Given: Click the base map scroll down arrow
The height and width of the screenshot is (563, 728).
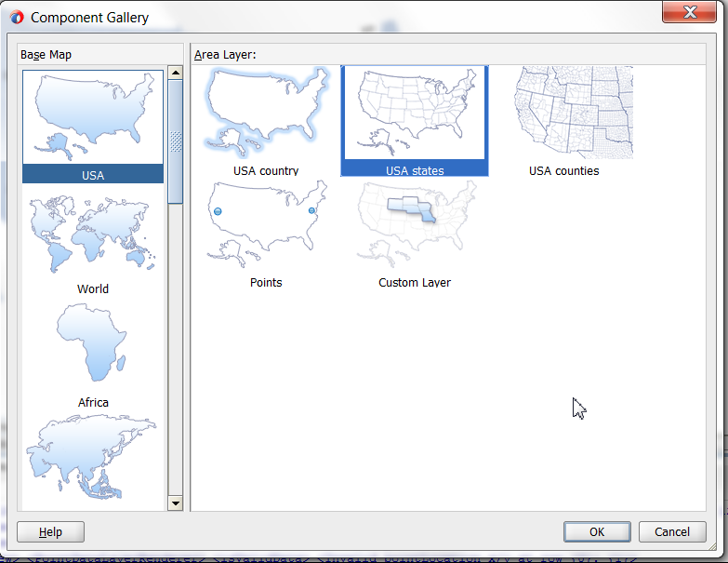Looking at the screenshot, I should (x=176, y=503).
